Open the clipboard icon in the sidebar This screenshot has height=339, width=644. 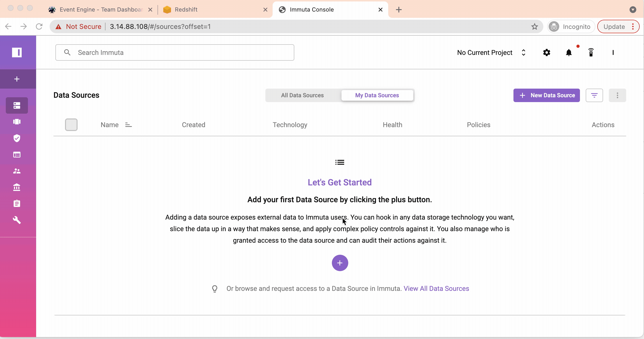(17, 203)
